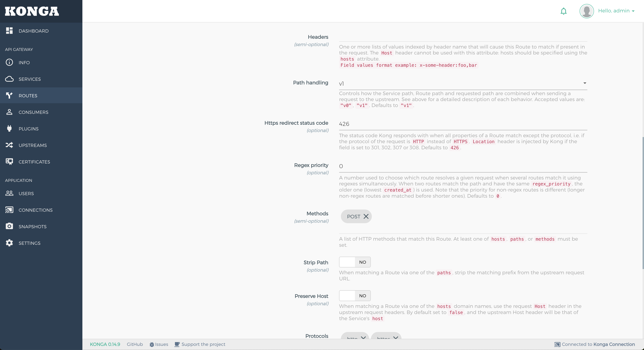Open the Path handling dropdown
This screenshot has height=350, width=644.
[463, 83]
